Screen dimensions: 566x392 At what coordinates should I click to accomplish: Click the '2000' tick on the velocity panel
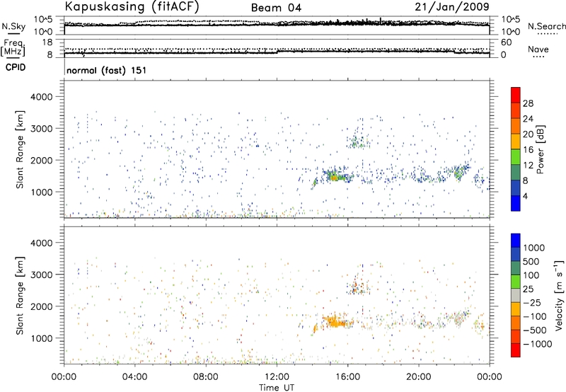(42, 306)
